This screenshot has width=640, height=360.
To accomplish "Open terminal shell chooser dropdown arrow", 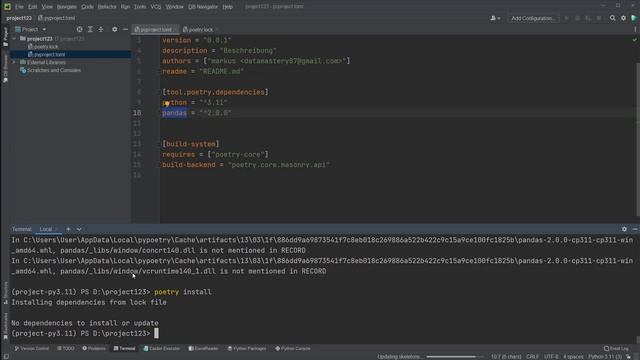I will tap(79, 229).
